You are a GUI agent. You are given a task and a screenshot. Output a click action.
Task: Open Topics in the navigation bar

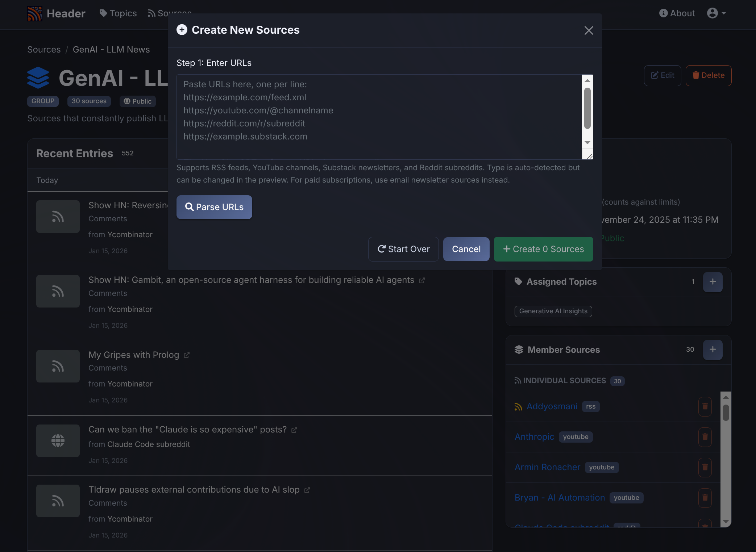point(118,13)
